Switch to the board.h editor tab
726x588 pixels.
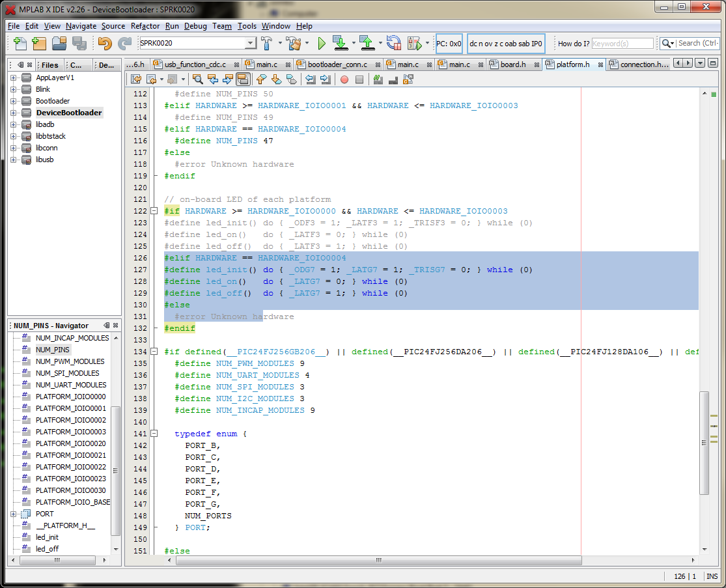[x=513, y=64]
